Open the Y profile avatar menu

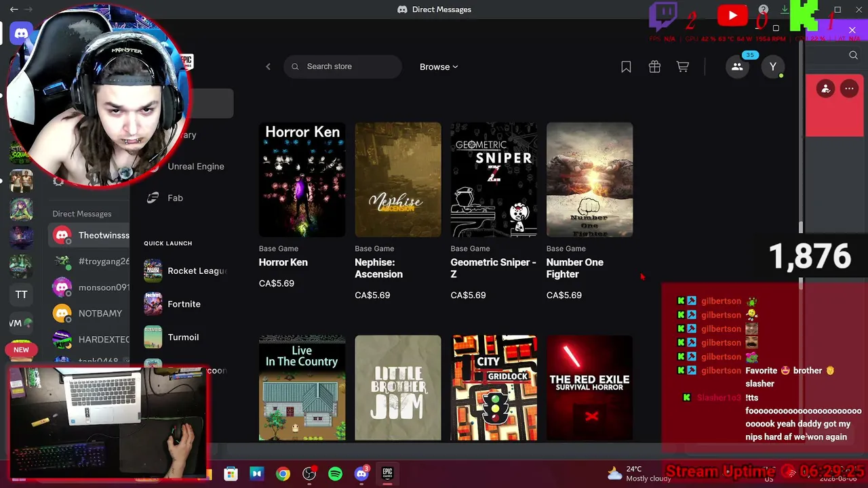pyautogui.click(x=772, y=66)
